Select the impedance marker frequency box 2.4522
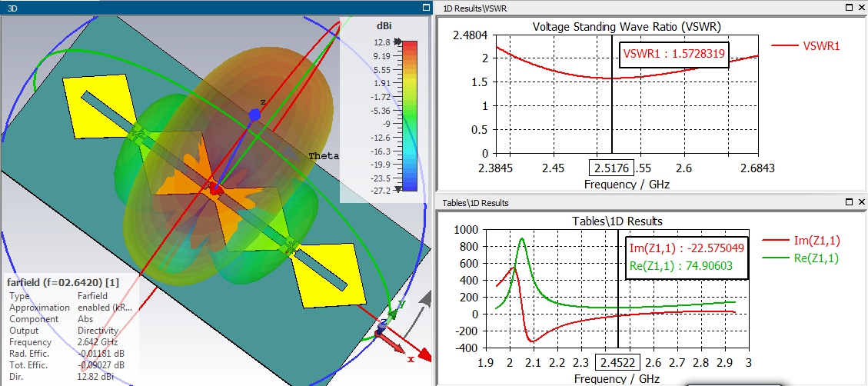The image size is (868, 386). pos(617,363)
